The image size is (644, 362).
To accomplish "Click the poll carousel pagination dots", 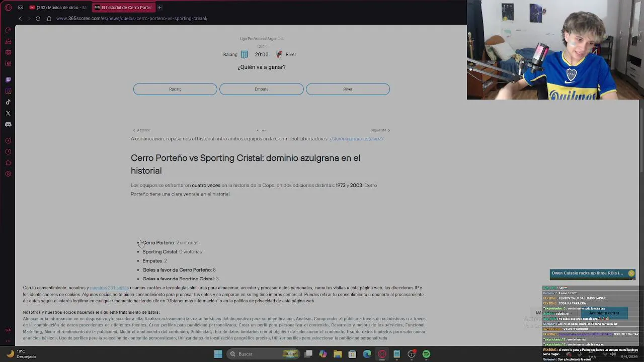I will click(x=262, y=130).
